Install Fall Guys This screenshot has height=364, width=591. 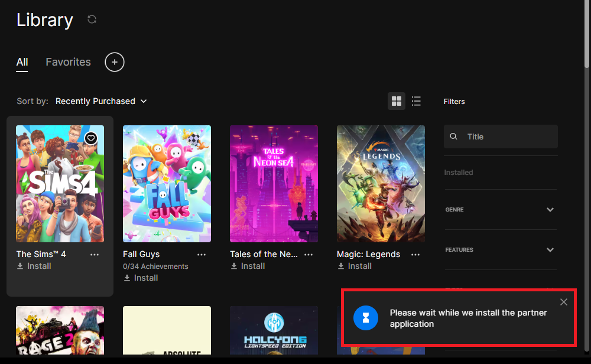pos(141,278)
